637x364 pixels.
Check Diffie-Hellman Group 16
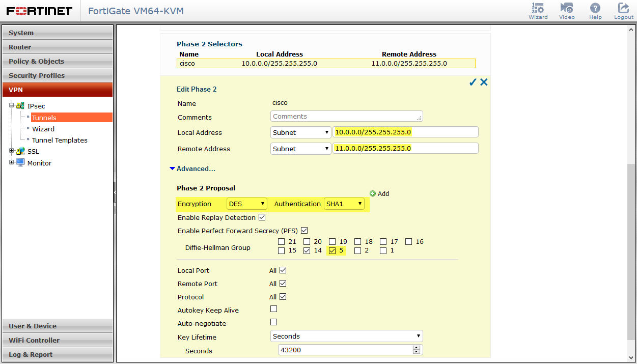click(x=409, y=242)
